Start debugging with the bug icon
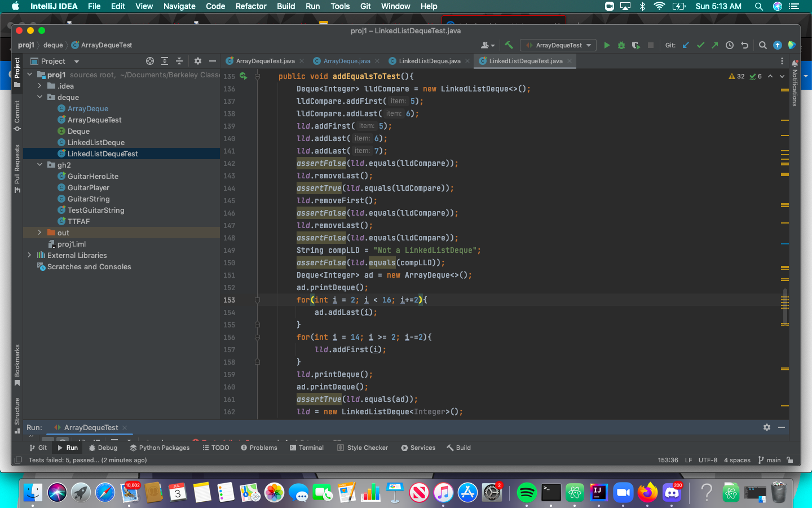Viewport: 812px width, 508px height. [x=621, y=45]
